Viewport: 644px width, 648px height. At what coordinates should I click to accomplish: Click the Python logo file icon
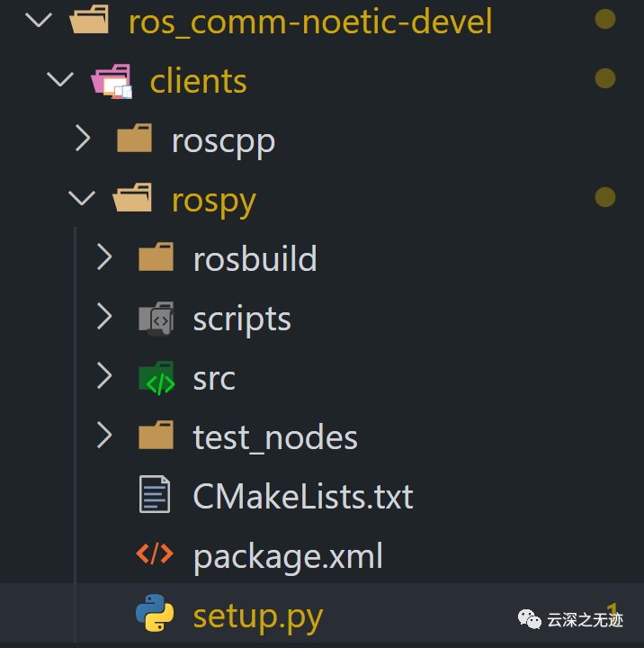click(x=155, y=616)
